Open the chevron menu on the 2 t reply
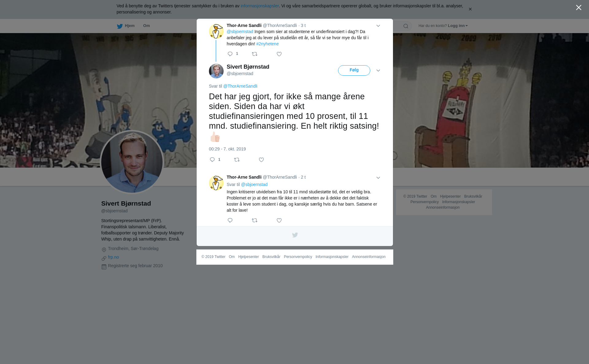This screenshot has height=364, width=589. 378,178
